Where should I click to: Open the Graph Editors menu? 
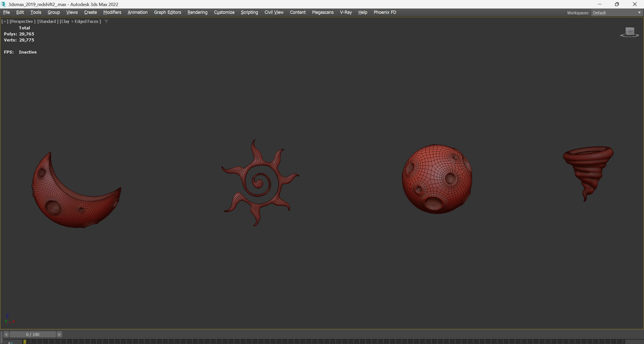tap(167, 12)
